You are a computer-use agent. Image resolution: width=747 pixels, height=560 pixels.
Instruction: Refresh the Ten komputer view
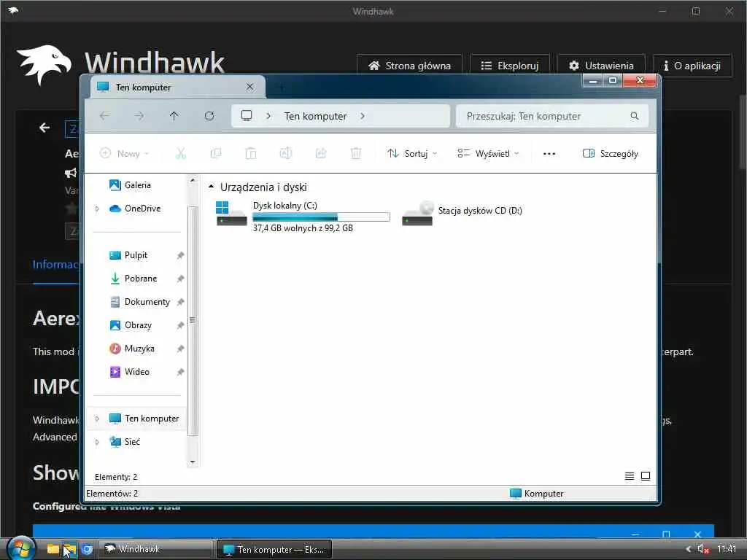[x=209, y=116]
